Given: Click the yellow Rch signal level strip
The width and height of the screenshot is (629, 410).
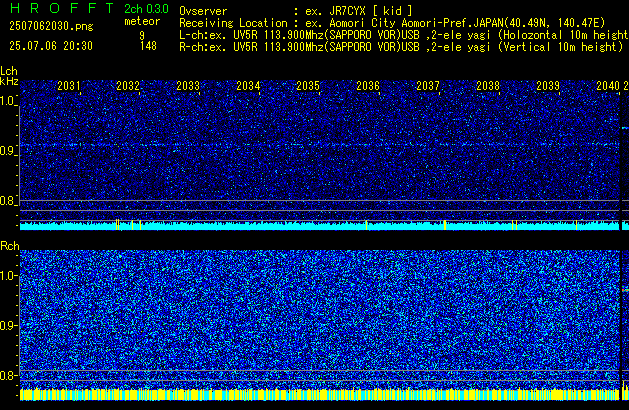Looking at the screenshot, I should [320, 394].
